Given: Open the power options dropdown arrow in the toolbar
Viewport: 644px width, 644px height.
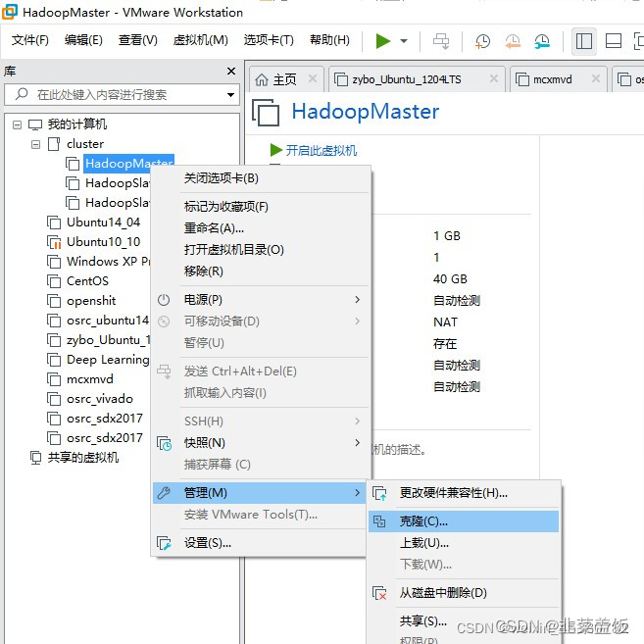Looking at the screenshot, I should pos(404,40).
